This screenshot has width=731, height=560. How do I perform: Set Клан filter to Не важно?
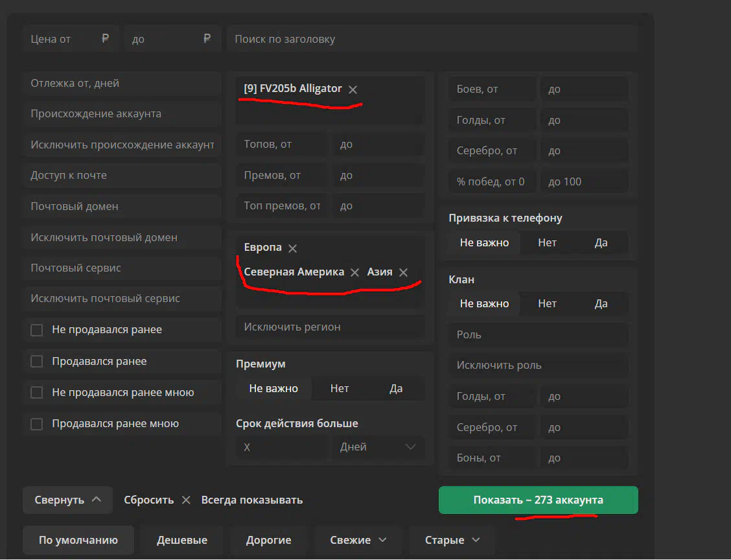[484, 303]
